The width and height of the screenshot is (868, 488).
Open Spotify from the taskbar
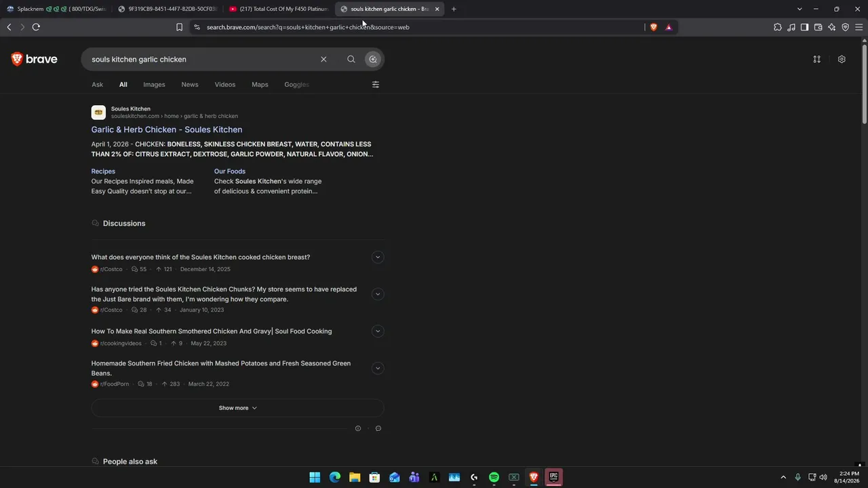494,477
